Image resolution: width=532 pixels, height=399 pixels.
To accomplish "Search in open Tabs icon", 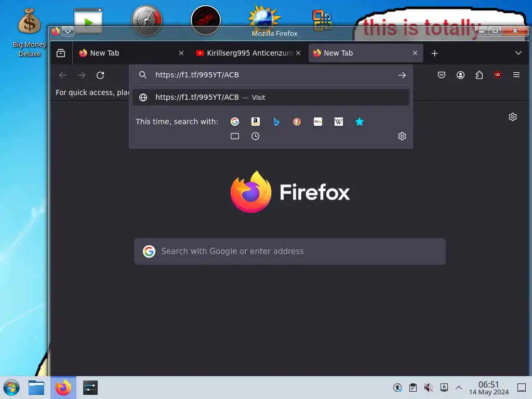I will click(235, 137).
